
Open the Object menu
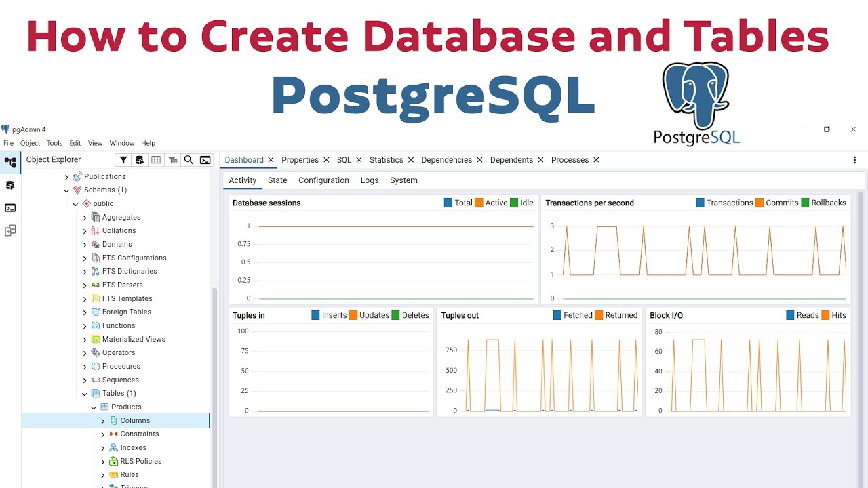30,143
